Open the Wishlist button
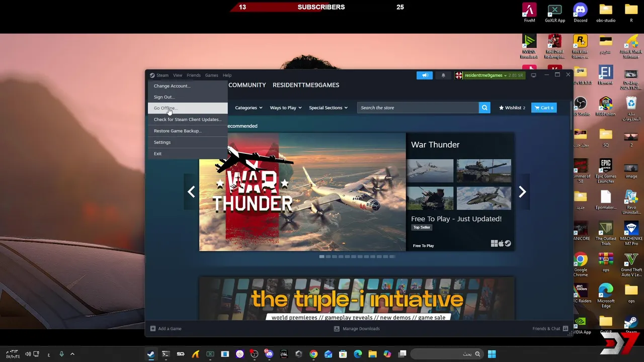Image resolution: width=644 pixels, height=362 pixels. [x=512, y=108]
